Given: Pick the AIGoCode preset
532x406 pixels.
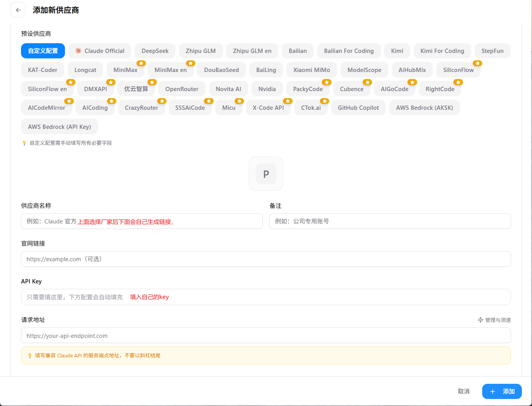Looking at the screenshot, I should [395, 89].
